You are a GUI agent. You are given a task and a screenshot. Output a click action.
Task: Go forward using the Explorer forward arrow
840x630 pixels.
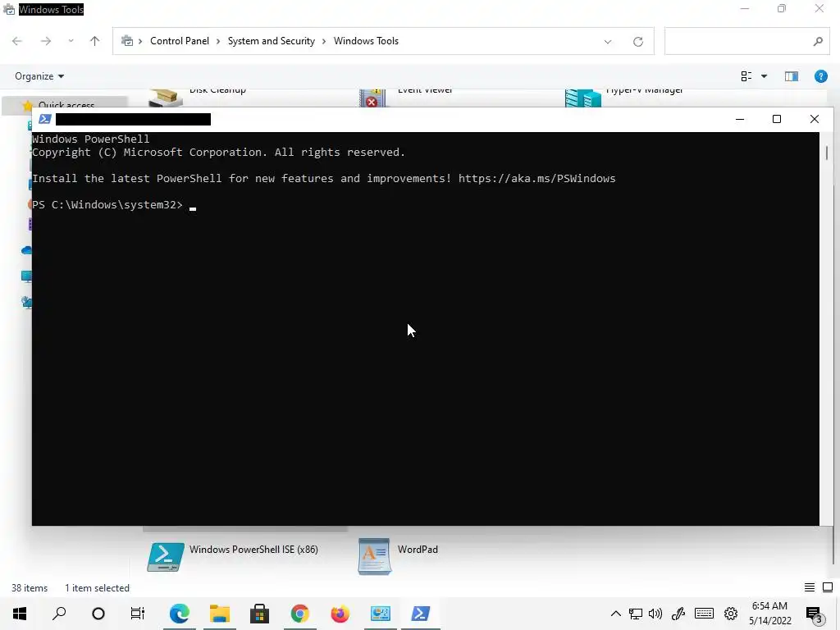coord(46,41)
